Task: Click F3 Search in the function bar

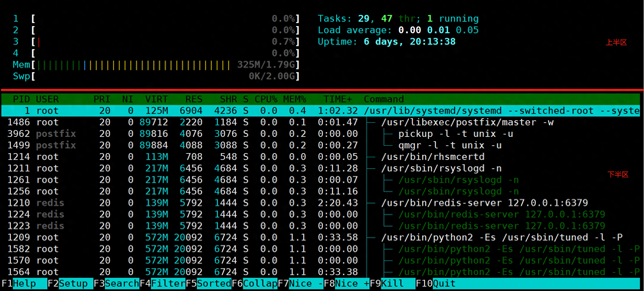Action: (x=116, y=284)
